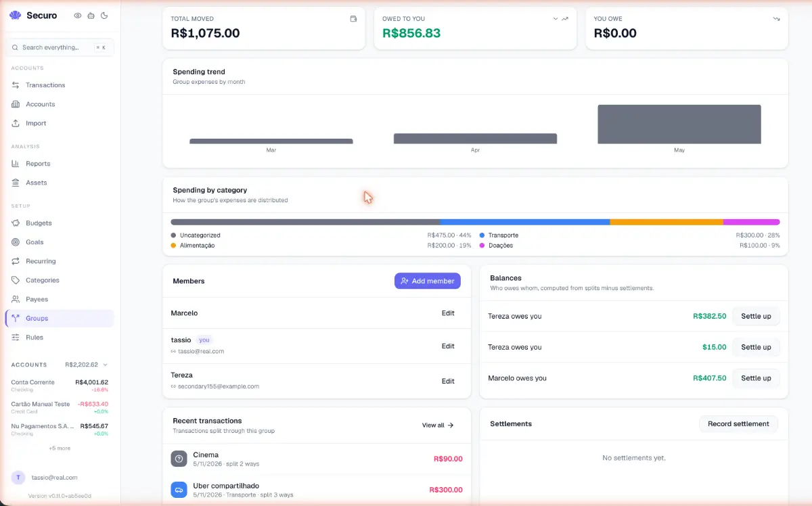Click the May bar in Spending trend
The image size is (812, 506).
click(x=679, y=124)
